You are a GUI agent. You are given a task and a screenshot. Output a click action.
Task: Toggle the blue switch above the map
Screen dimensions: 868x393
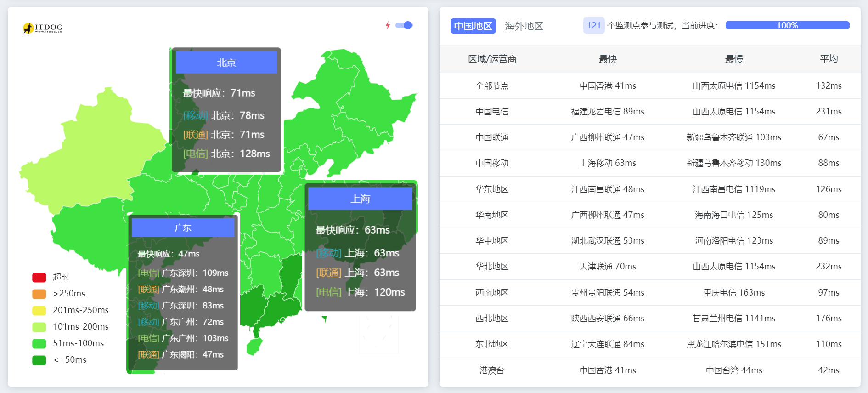404,25
